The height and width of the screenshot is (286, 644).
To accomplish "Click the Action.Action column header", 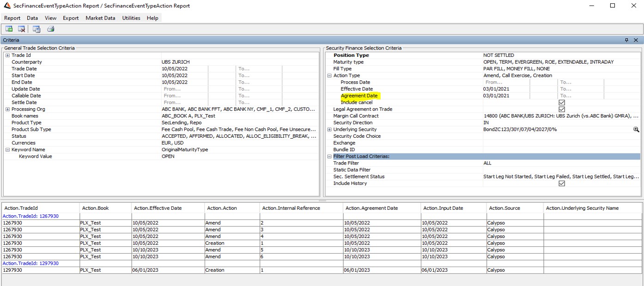I will point(232,208).
